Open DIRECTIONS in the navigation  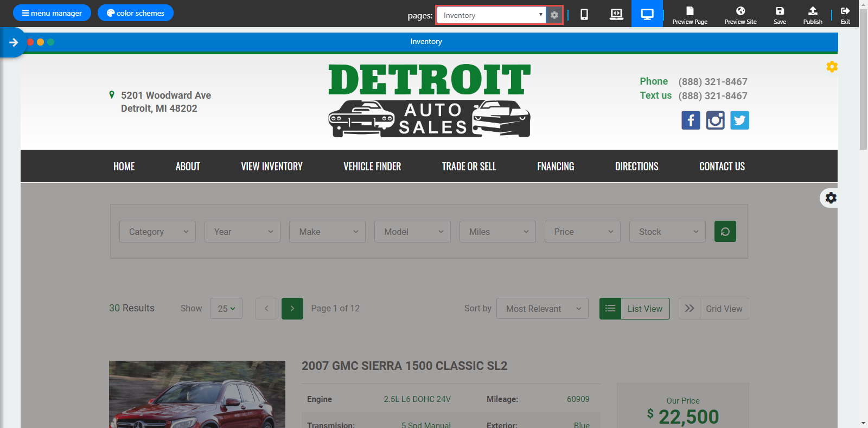coord(637,167)
